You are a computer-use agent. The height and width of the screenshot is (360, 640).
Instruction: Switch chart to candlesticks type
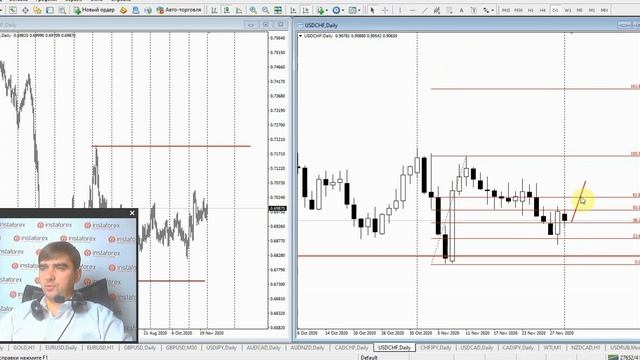tap(227, 10)
